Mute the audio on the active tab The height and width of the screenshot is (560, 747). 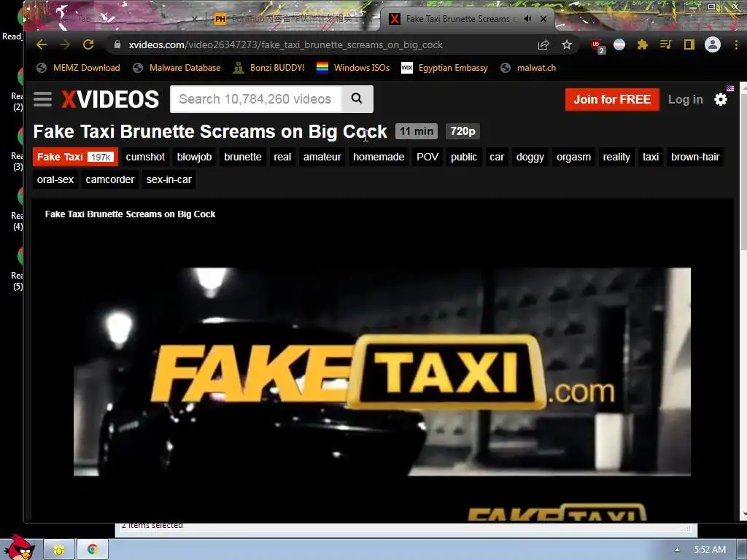click(528, 19)
